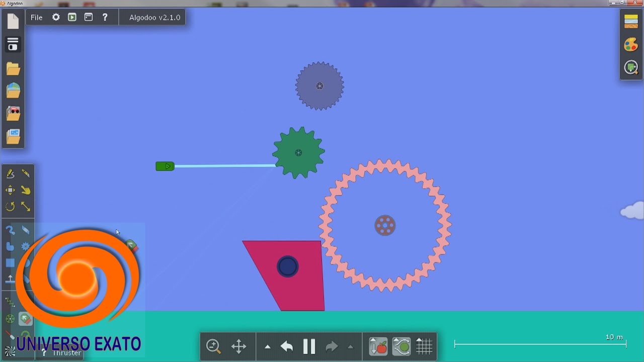644x362 pixels.
Task: Open the folder icon with the red car
Action: pyautogui.click(x=13, y=113)
